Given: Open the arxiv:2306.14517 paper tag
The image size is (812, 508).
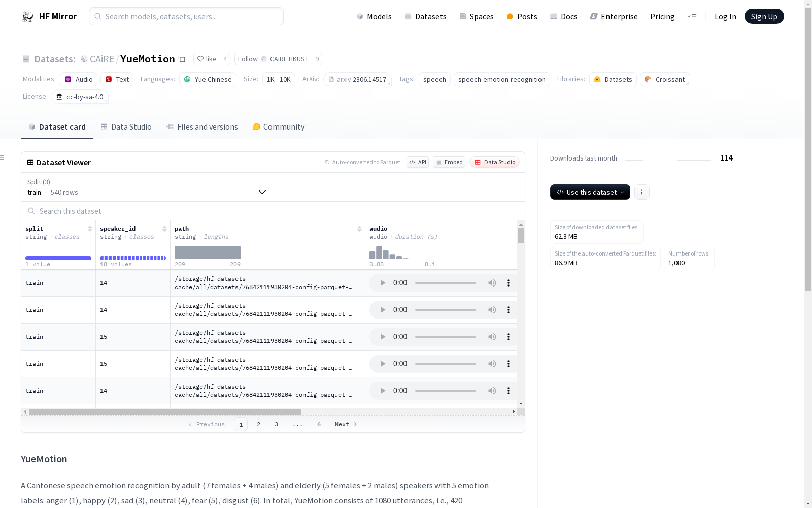Looking at the screenshot, I should pyautogui.click(x=357, y=79).
